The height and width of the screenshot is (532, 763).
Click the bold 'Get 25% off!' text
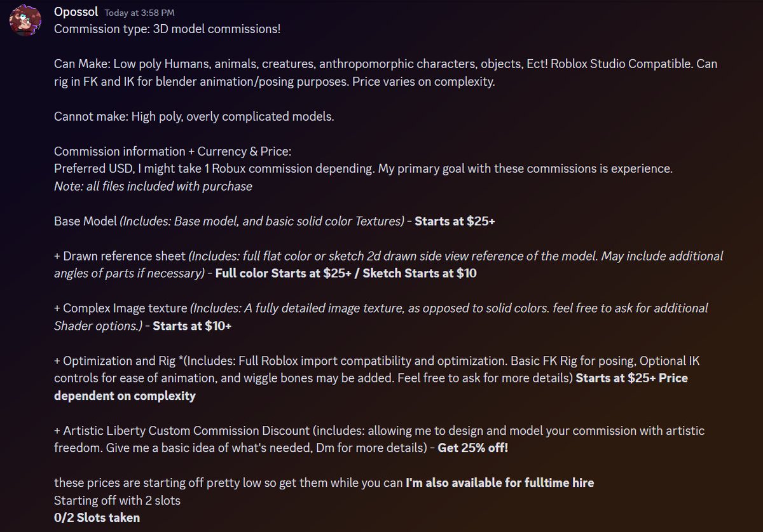473,448
